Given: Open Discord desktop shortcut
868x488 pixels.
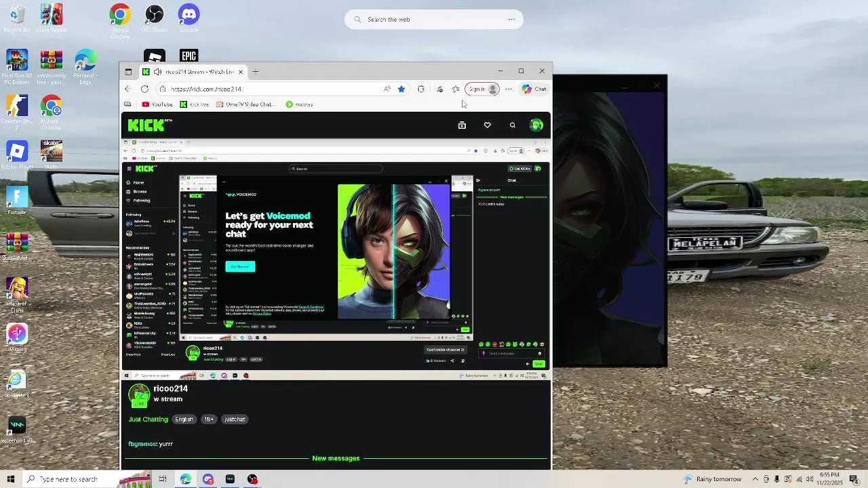Looking at the screenshot, I should pyautogui.click(x=189, y=18).
